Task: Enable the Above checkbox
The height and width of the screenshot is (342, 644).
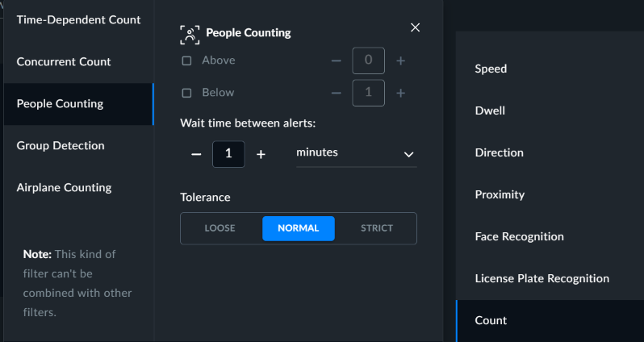Action: pos(187,60)
